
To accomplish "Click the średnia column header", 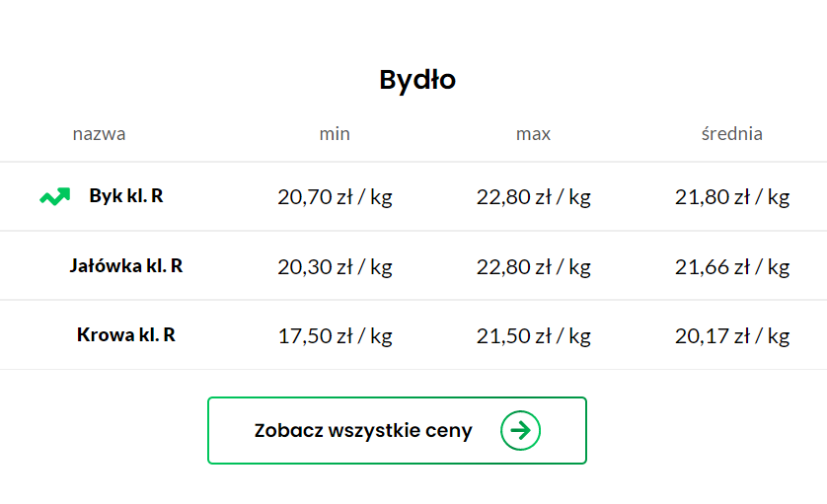I will click(732, 134).
